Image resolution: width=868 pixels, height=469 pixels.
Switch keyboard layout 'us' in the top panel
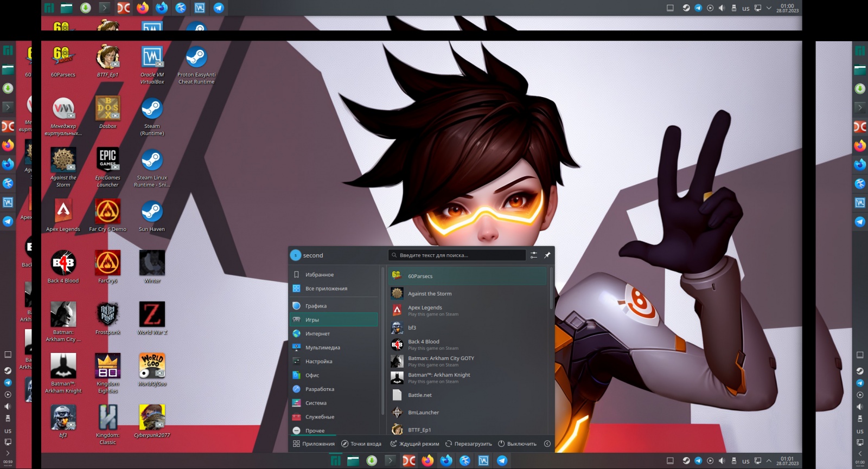(745, 8)
